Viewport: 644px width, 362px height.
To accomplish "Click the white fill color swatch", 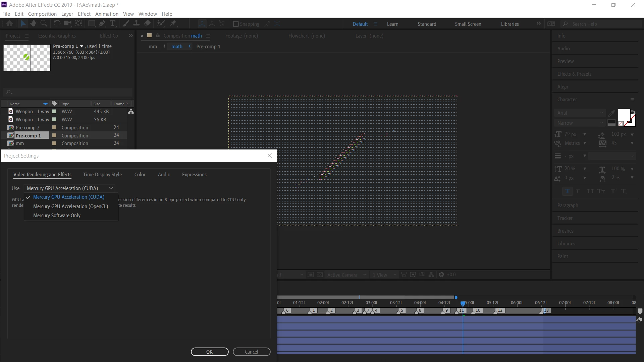I will (623, 115).
